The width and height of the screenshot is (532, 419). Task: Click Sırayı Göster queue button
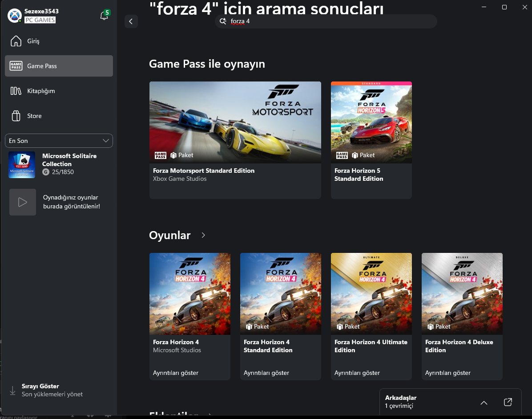(52, 390)
